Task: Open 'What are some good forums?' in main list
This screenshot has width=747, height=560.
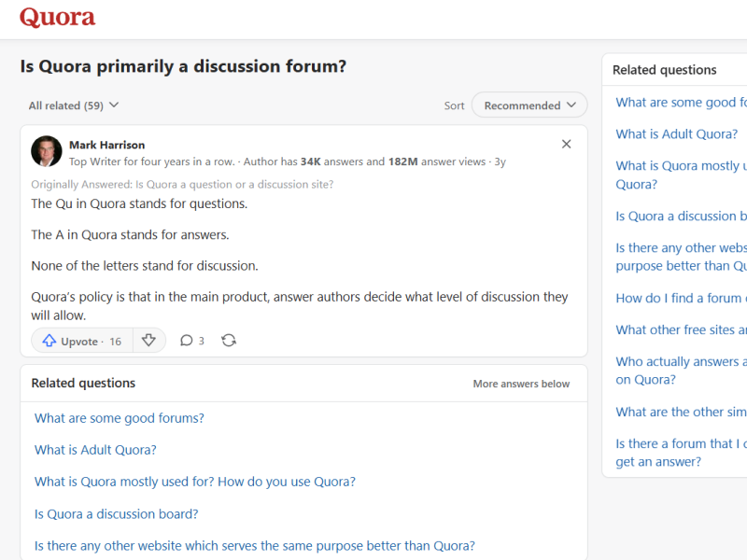Action: tap(120, 418)
